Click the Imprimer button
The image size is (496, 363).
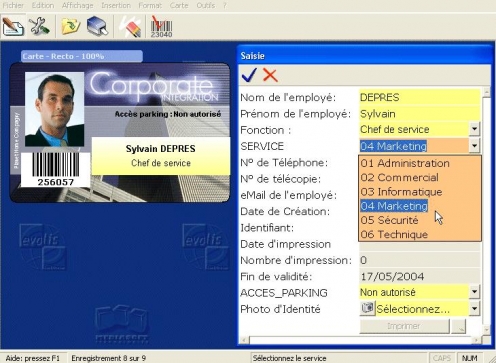[x=404, y=326]
